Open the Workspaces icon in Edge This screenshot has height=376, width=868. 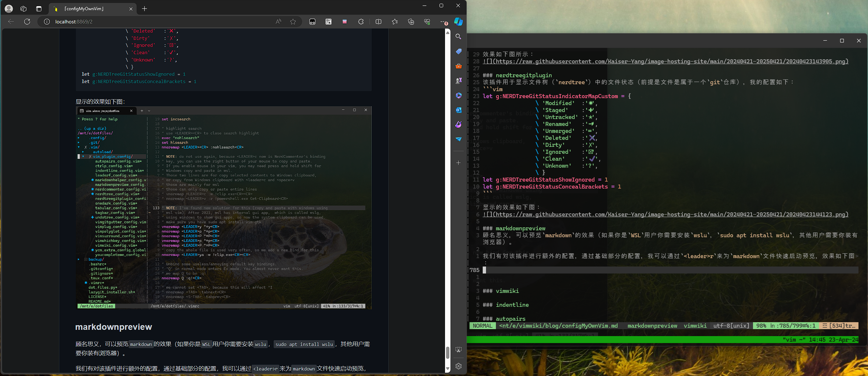[24, 8]
